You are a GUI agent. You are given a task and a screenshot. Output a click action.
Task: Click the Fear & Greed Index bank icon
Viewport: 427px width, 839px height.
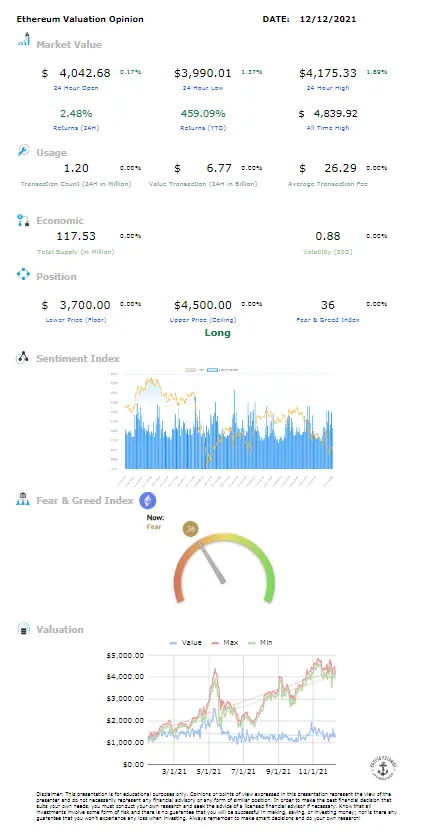(x=23, y=500)
